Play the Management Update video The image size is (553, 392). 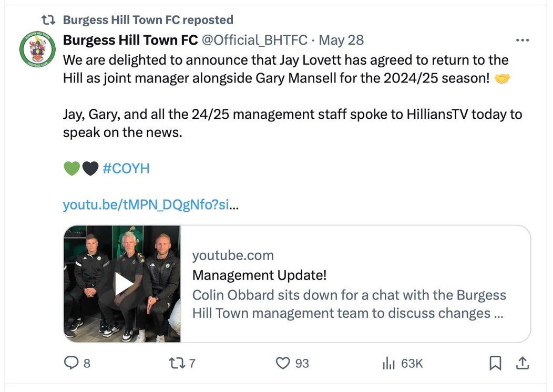coord(124,284)
